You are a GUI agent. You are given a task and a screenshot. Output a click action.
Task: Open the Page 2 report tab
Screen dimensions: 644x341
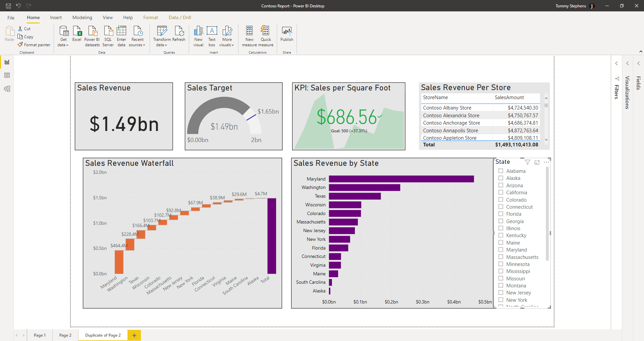65,335
